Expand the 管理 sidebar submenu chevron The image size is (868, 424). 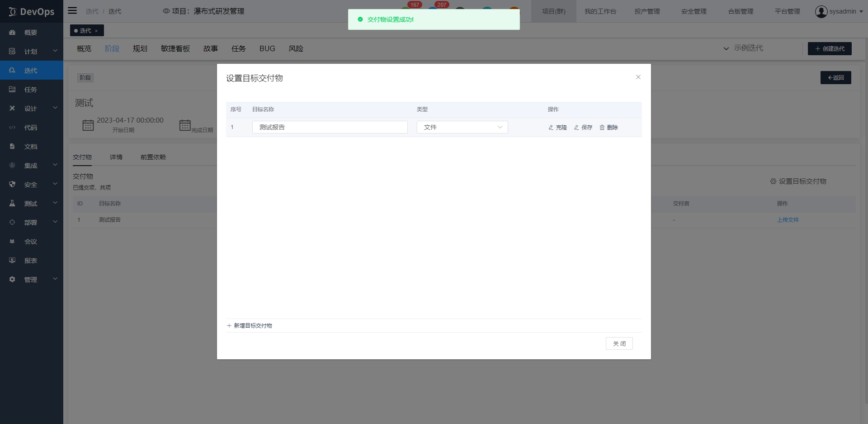coord(55,279)
